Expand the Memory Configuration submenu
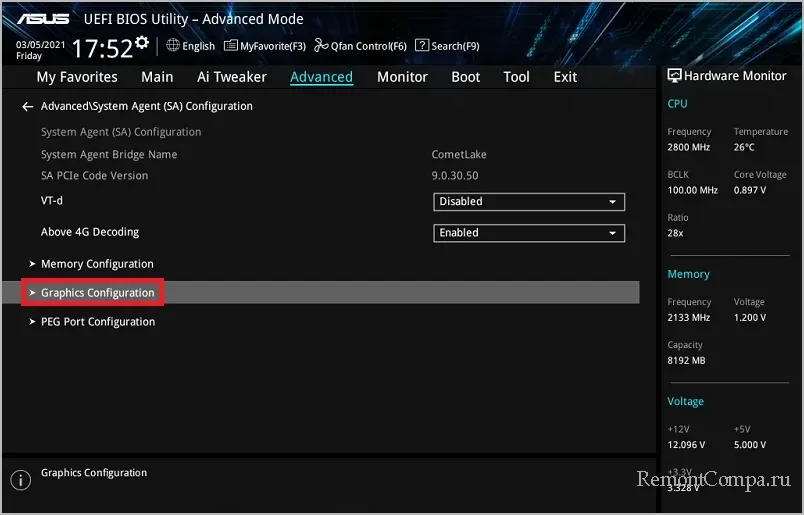Viewport: 804px width, 515px height. [97, 264]
